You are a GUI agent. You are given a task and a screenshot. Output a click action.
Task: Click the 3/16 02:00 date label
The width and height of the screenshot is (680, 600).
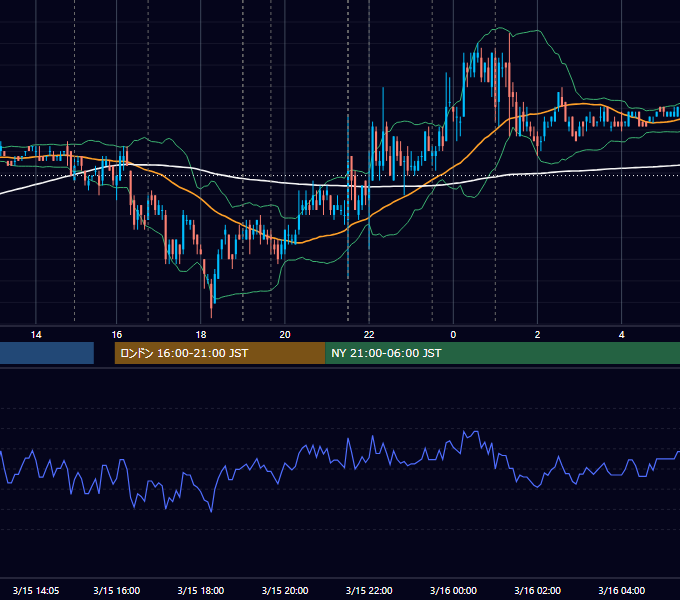(x=537, y=590)
